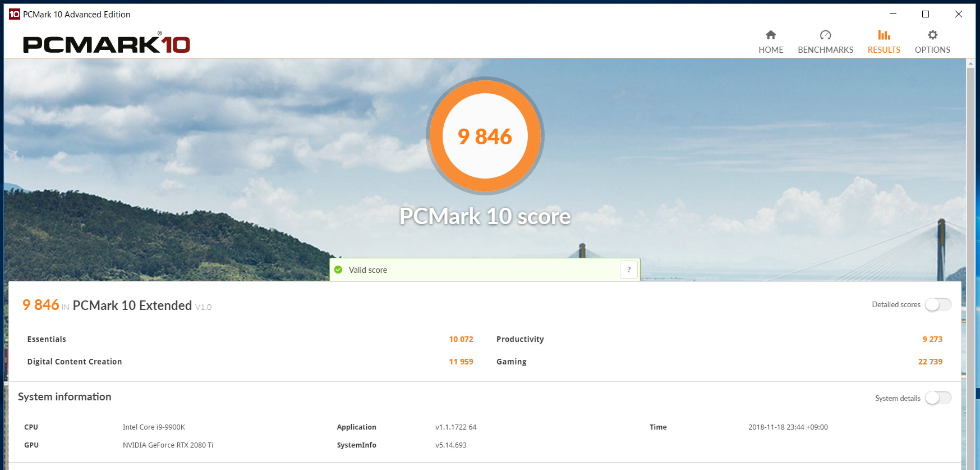The width and height of the screenshot is (980, 470).
Task: Click the application version v1.1.1722 64
Action: [x=456, y=427]
